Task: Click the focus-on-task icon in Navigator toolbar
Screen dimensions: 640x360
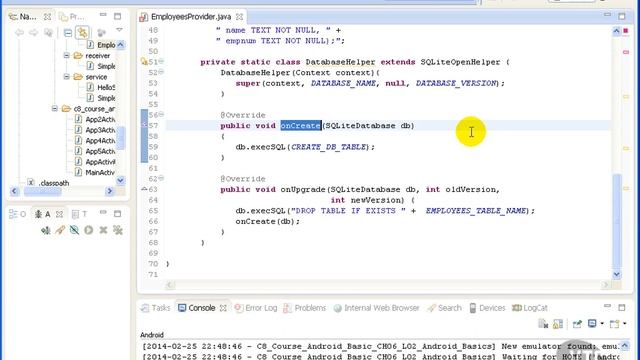Action: pyautogui.click(x=101, y=33)
